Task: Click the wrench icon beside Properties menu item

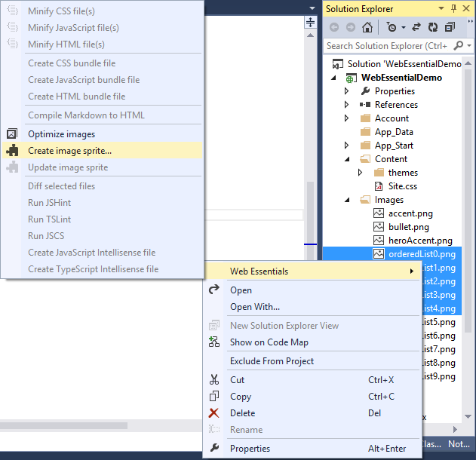Action: click(214, 448)
